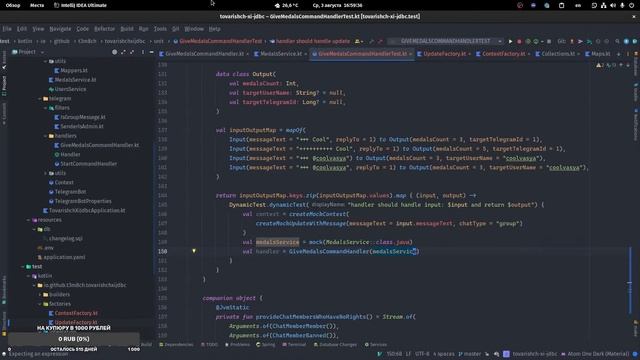Click Collapse All icon in Project panel
Screen dimensions: 640x360
pyautogui.click(x=132, y=52)
